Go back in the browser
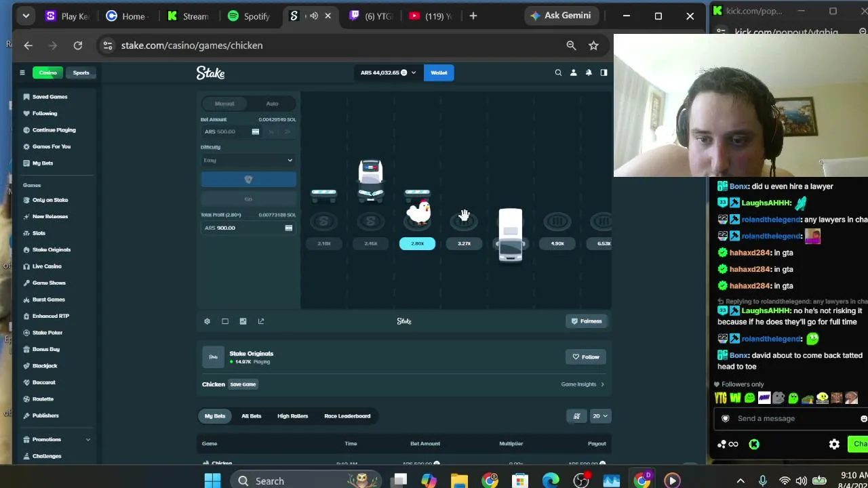 point(28,45)
